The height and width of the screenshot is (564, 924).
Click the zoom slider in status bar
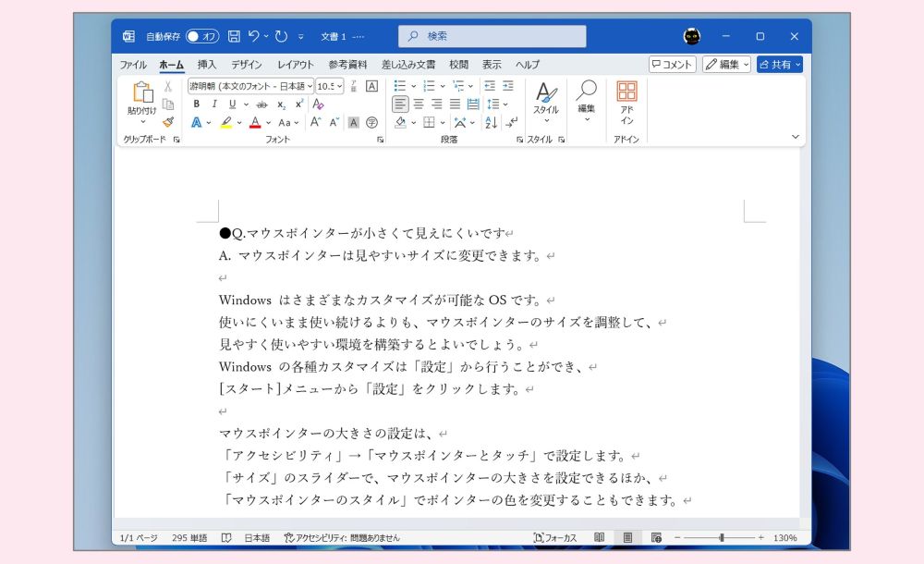coord(719,538)
